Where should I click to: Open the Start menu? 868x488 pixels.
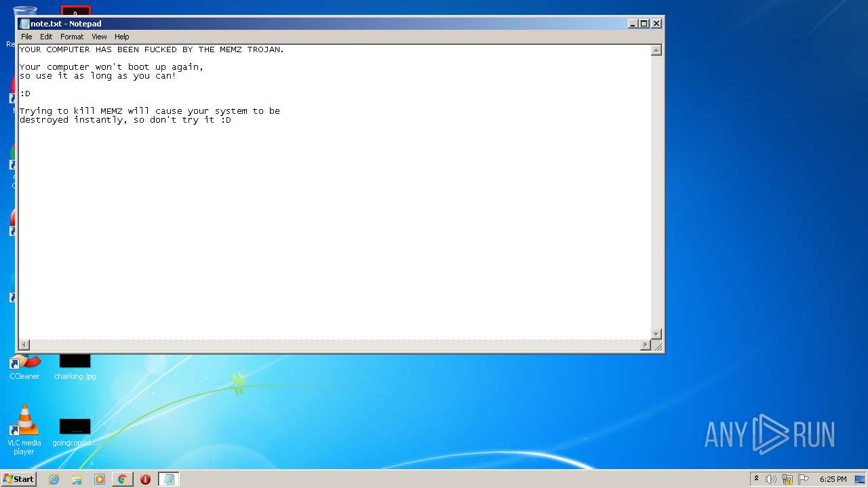[x=18, y=479]
